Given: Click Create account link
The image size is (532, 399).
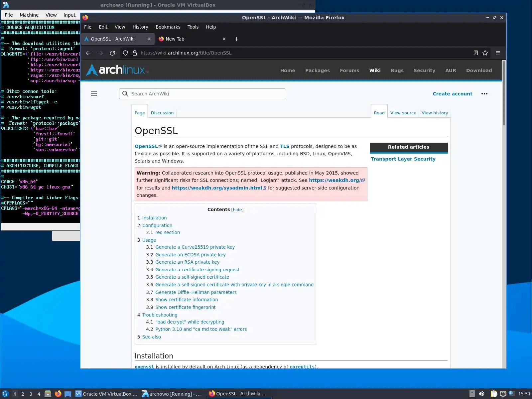Looking at the screenshot, I should click(453, 94).
